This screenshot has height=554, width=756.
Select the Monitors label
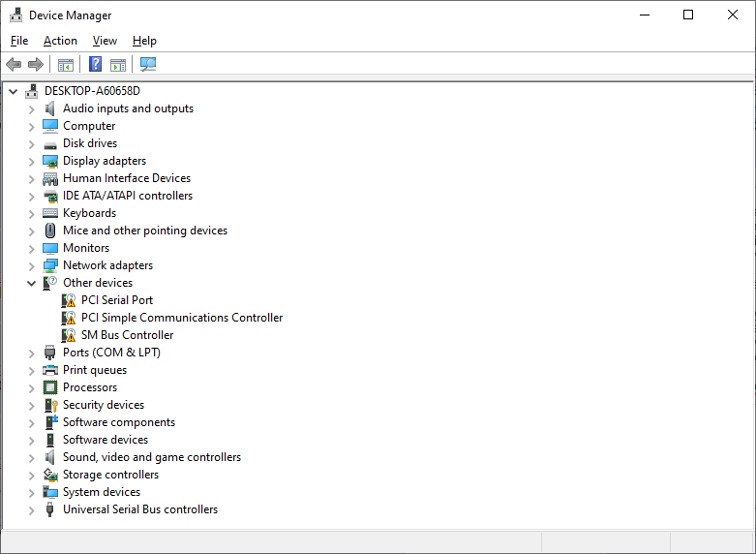tap(86, 248)
